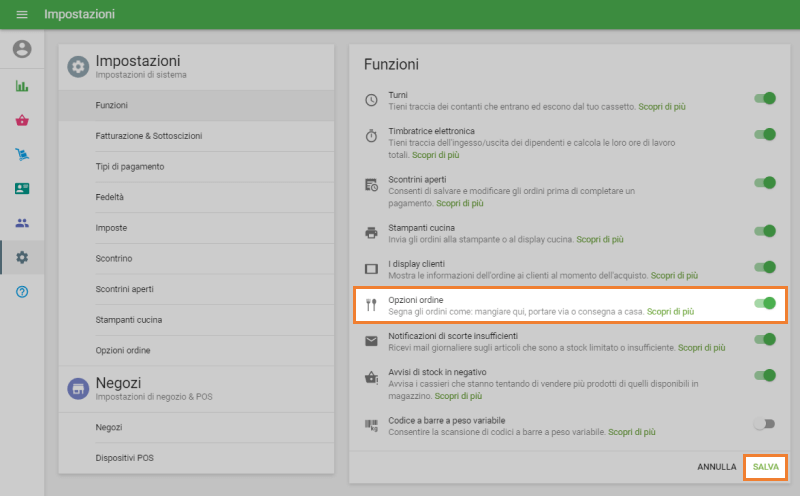Select Fatturazione & Sottoscrizioni menu item

[149, 135]
